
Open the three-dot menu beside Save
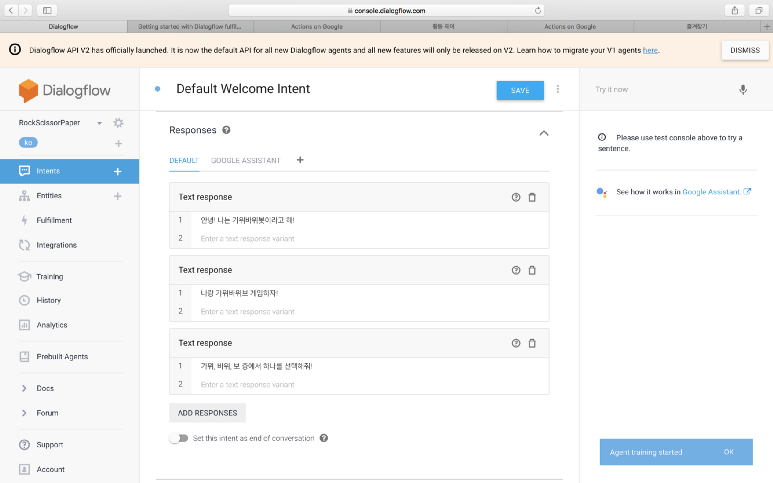tap(558, 89)
